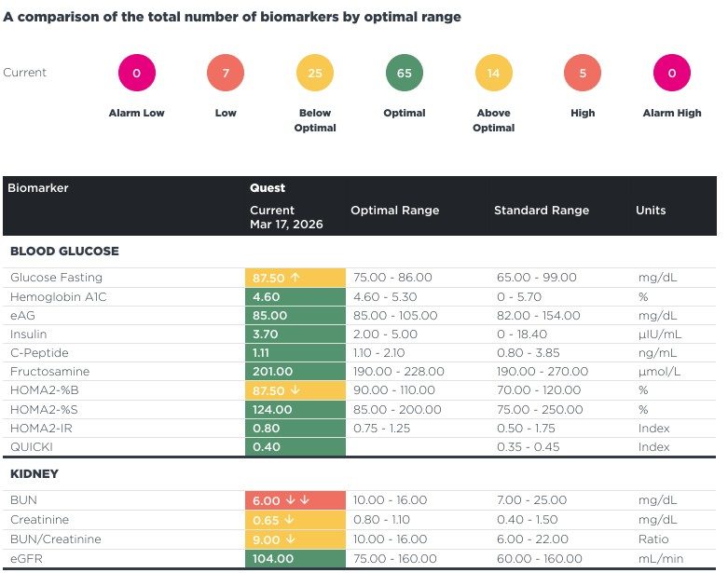Image resolution: width=728 pixels, height=573 pixels.
Task: Click the standard range 65.00 - 99.00
Action: click(x=537, y=278)
